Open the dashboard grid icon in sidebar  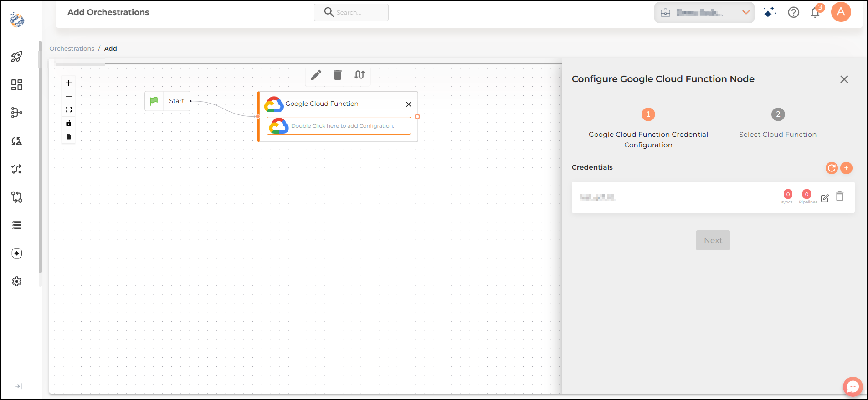coord(17,85)
